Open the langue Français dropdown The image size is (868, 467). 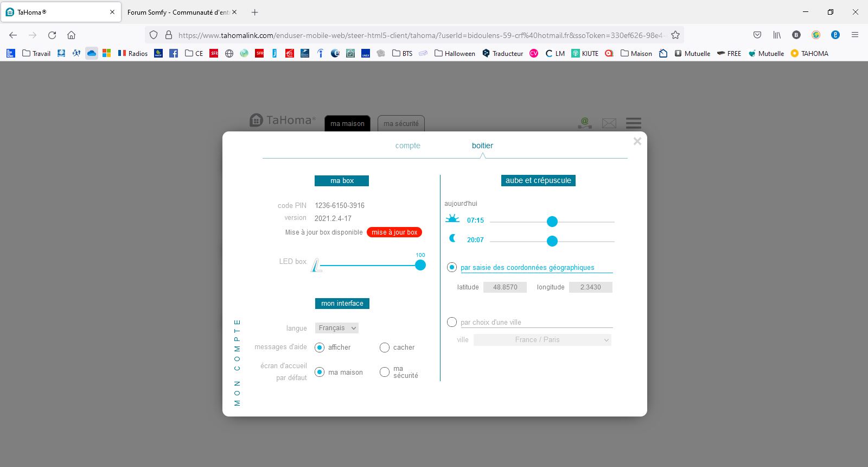(x=337, y=328)
